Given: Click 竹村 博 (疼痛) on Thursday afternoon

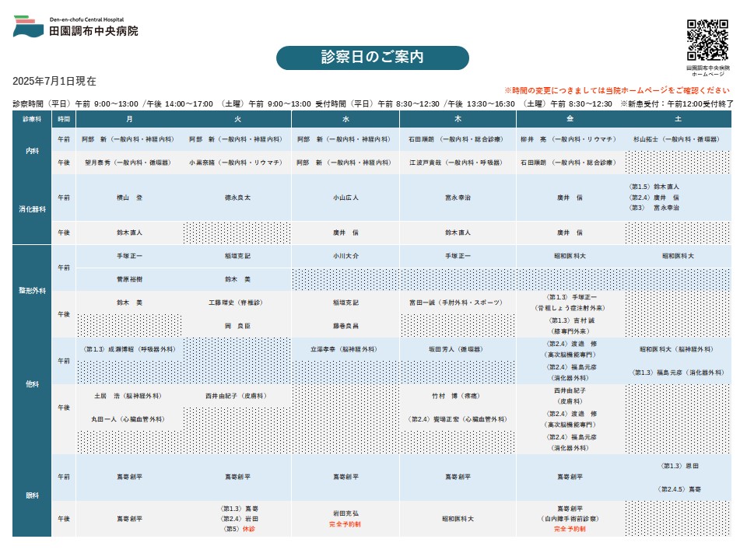Looking at the screenshot, I should (456, 396).
